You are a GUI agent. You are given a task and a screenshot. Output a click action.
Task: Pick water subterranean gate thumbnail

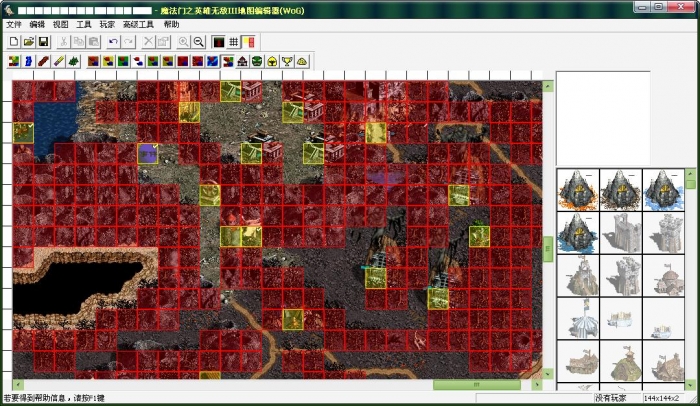[x=578, y=233]
